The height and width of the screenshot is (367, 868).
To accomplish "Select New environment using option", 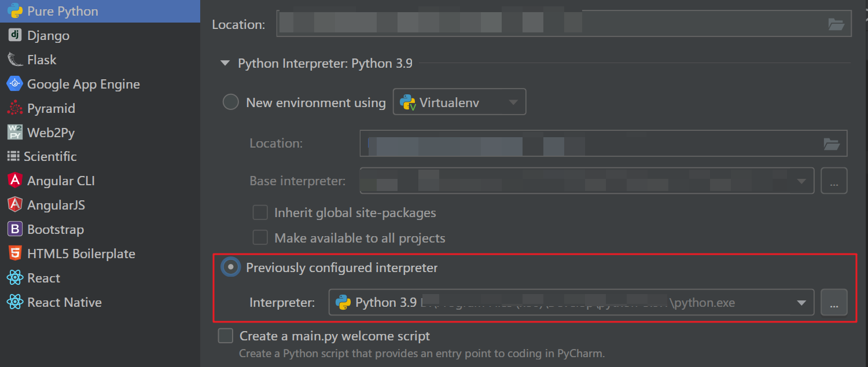I will tap(230, 102).
